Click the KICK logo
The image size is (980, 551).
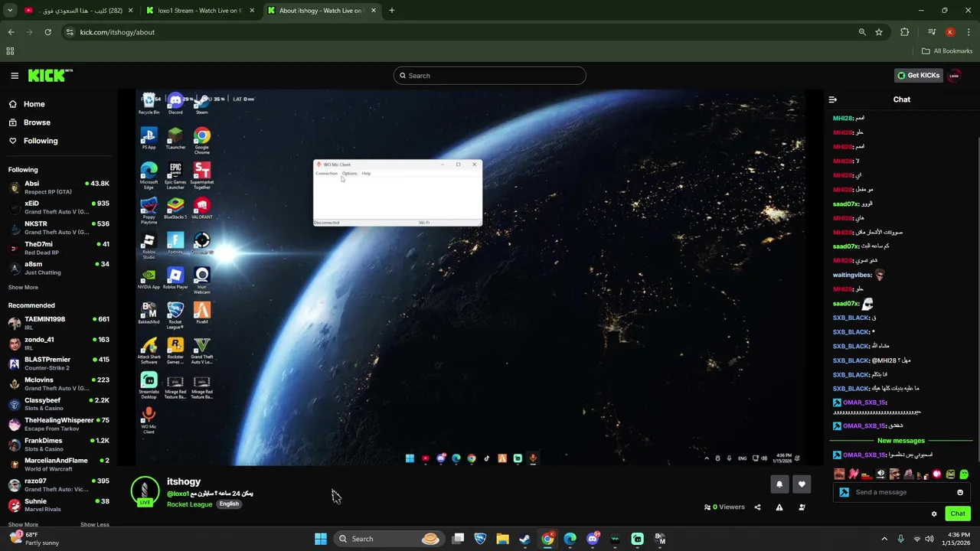50,75
